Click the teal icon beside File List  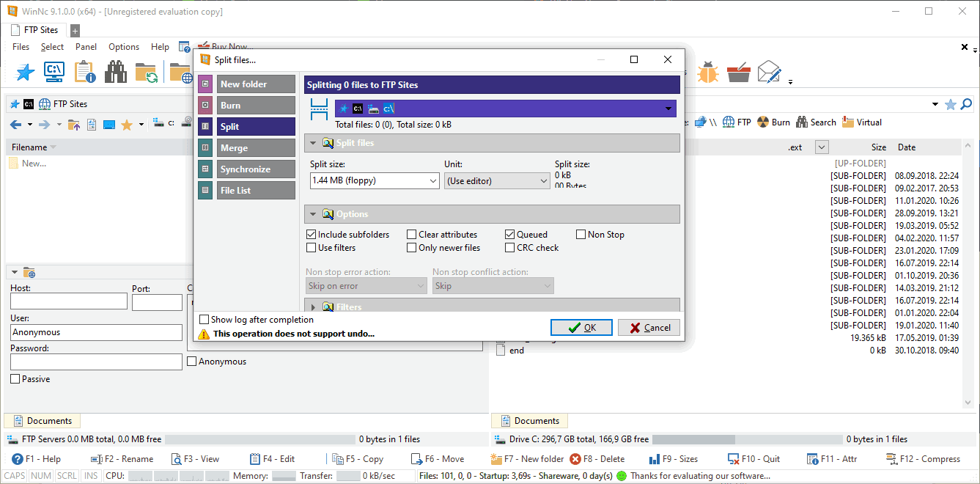click(x=205, y=191)
